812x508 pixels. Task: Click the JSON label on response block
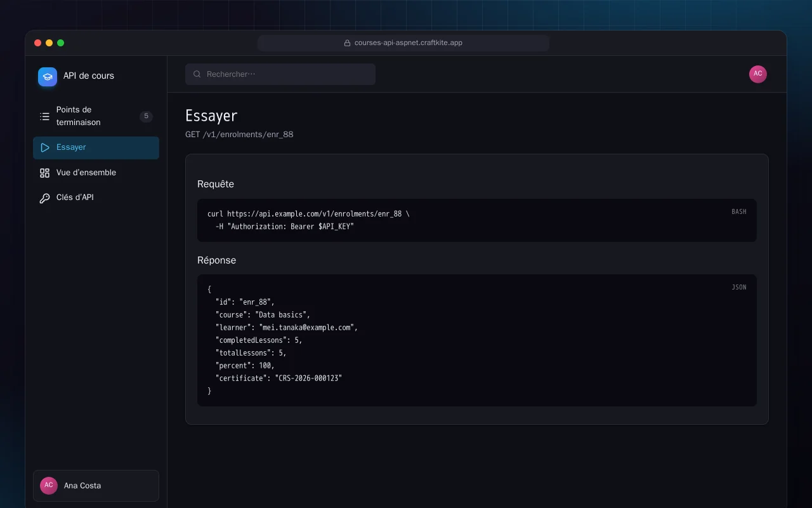point(739,287)
